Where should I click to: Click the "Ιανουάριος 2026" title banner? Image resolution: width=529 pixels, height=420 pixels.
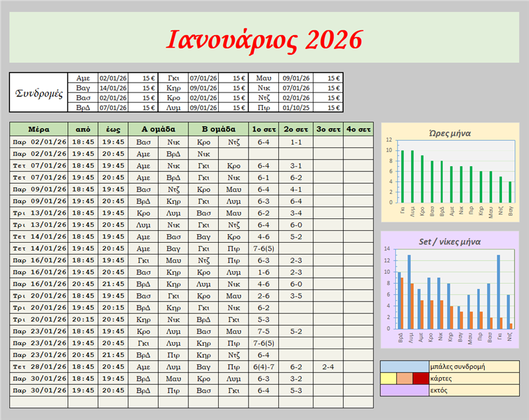click(264, 39)
